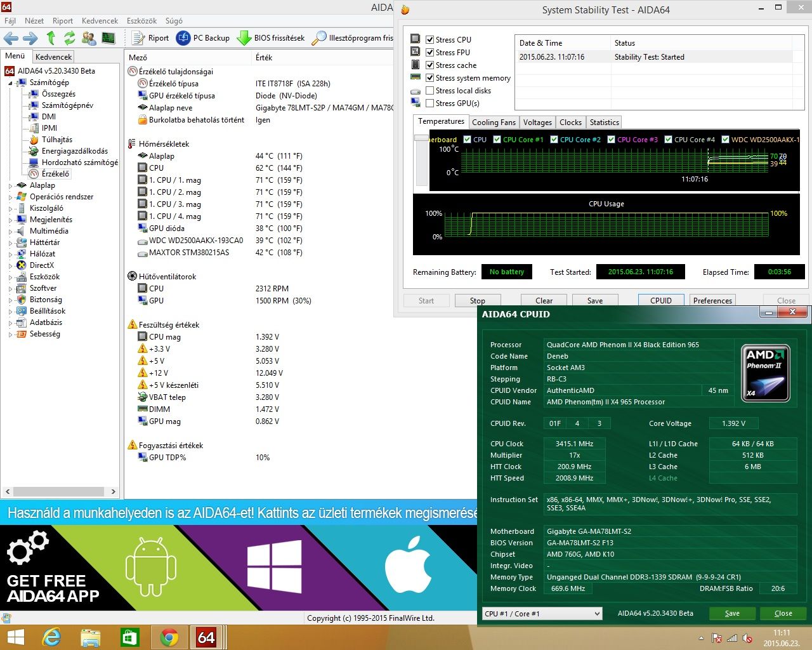This screenshot has height=650, width=812.
Task: Toggle CPU Core #1 graph checkbox
Action: click(497, 140)
